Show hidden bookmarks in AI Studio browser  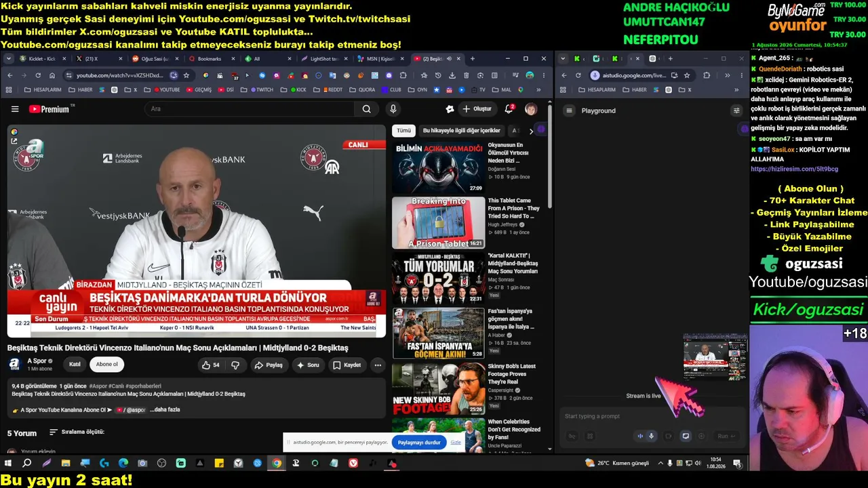736,89
